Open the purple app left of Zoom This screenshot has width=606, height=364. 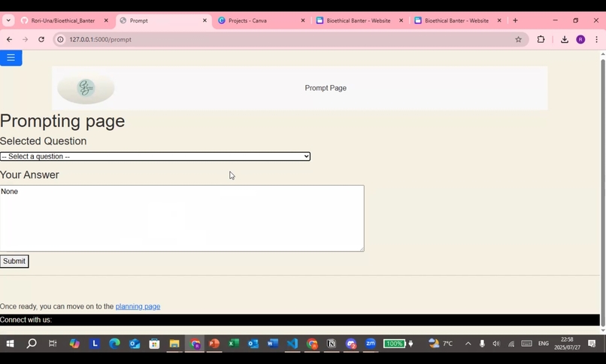[x=351, y=344]
